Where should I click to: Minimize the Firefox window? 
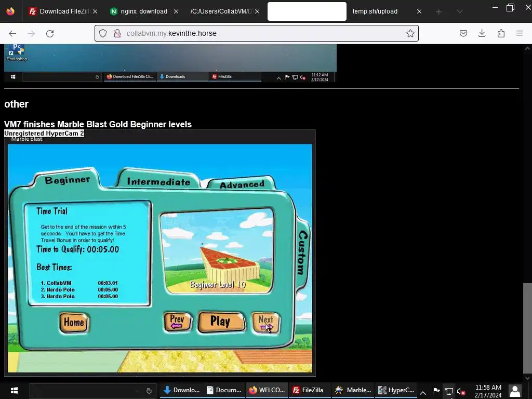[495, 7]
